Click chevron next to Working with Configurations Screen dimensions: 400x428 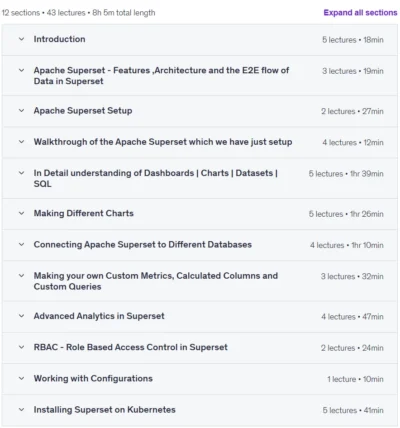point(21,378)
